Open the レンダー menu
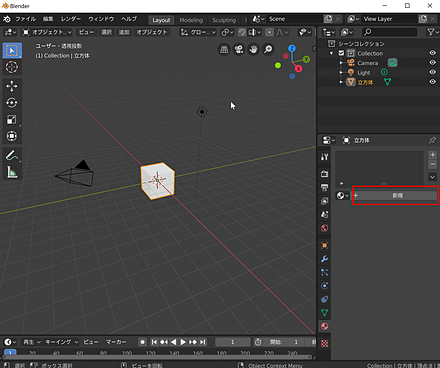440x368 pixels. [71, 19]
